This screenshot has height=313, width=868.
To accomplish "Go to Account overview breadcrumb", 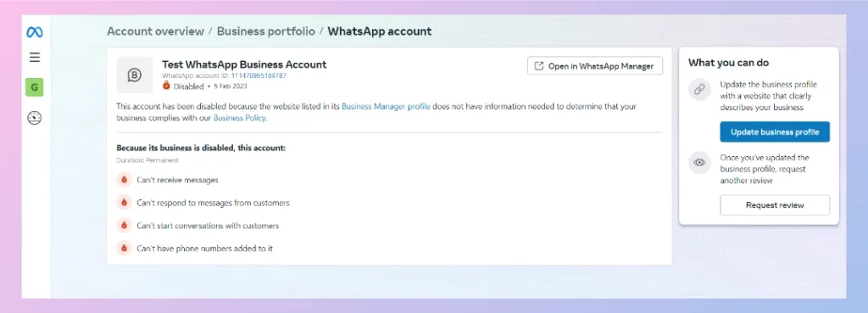I will click(x=156, y=31).
